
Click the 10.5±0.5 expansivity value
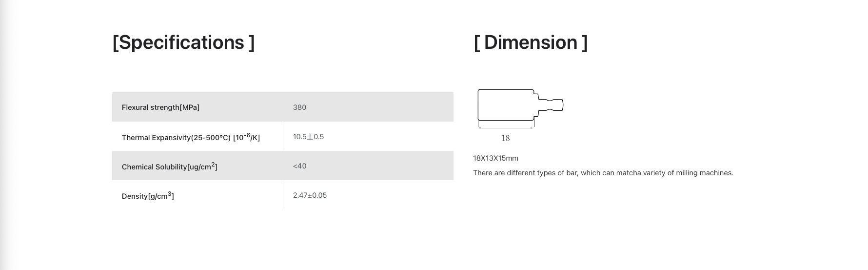[x=308, y=137]
